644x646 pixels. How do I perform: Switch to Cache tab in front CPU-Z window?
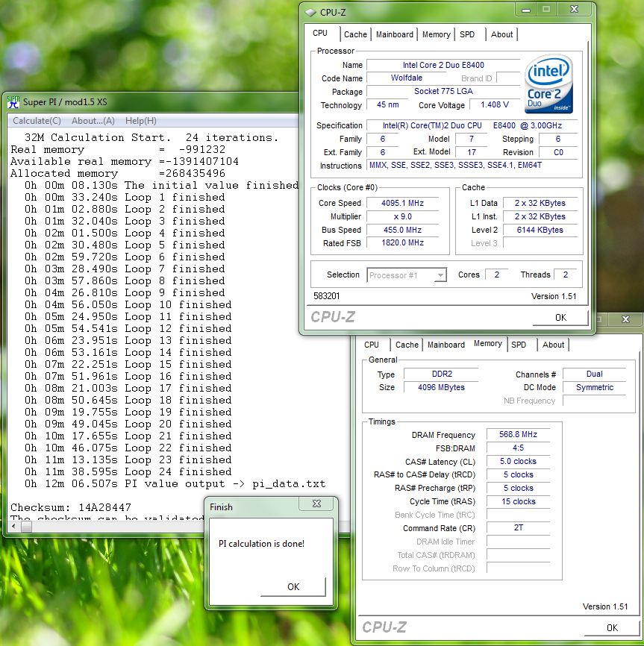(355, 34)
